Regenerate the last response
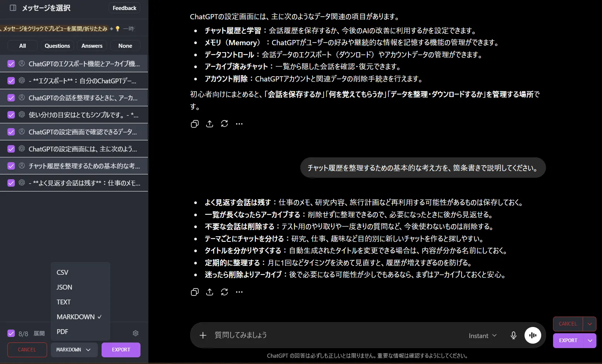 click(x=224, y=292)
